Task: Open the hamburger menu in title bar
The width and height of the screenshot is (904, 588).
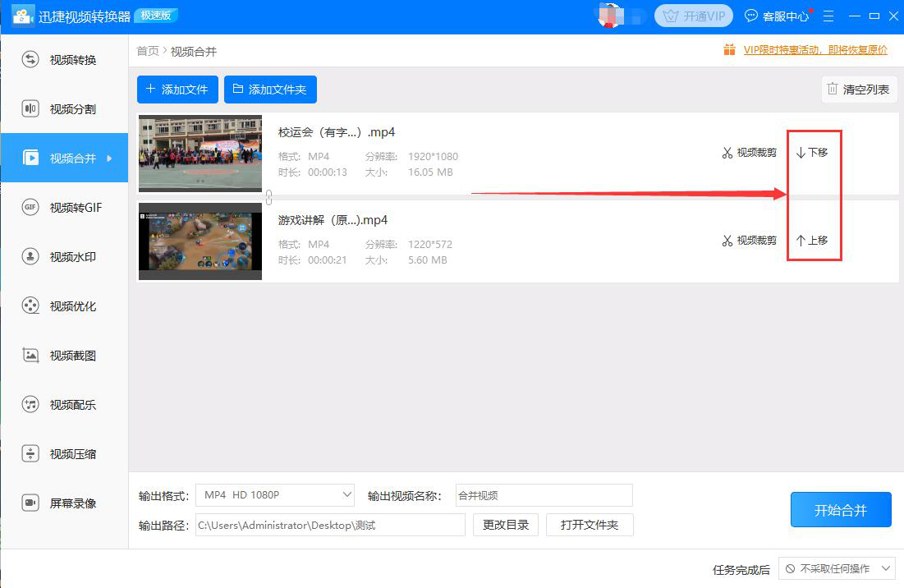Action: pyautogui.click(x=828, y=16)
